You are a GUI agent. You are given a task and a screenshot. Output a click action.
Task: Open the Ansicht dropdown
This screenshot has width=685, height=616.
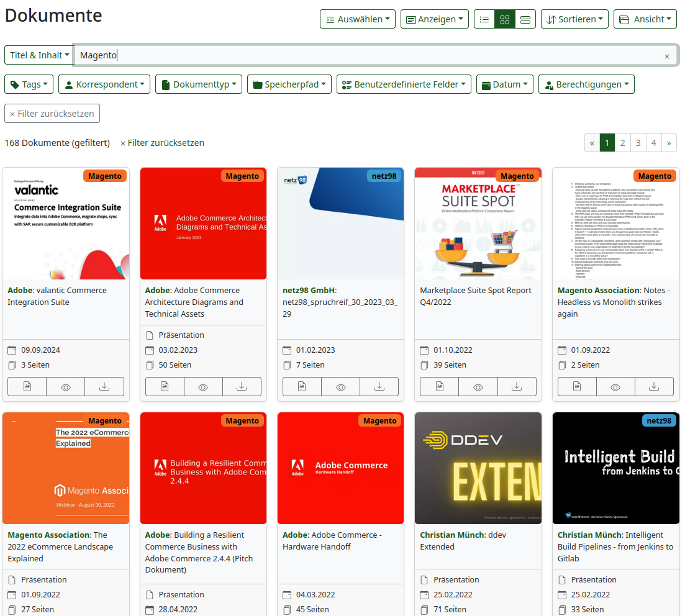coord(645,19)
